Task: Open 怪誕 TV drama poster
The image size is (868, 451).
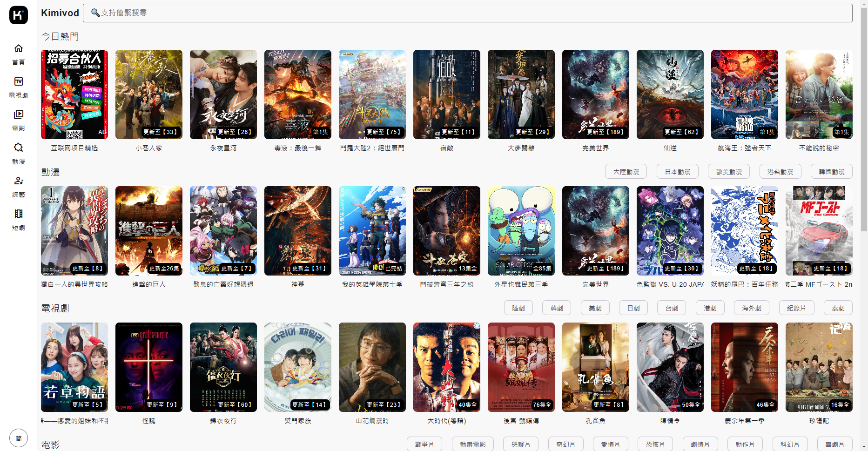Action: (149, 367)
